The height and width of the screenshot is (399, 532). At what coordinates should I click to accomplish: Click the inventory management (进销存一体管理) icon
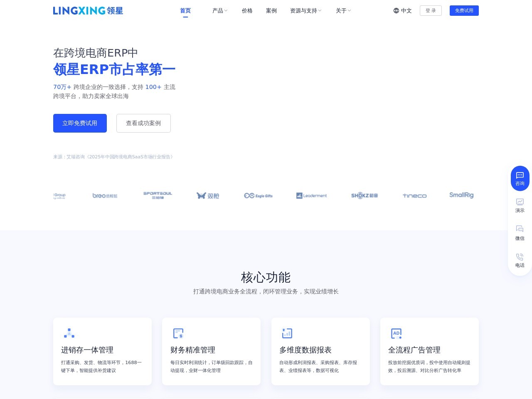(x=69, y=333)
